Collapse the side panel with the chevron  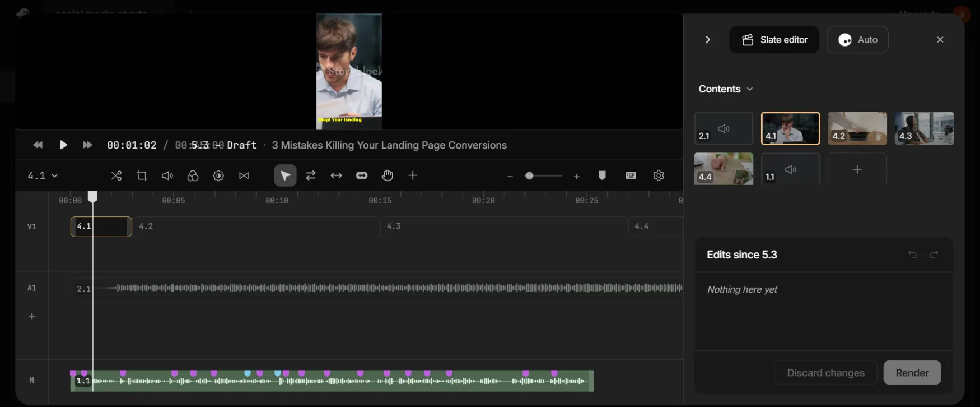click(708, 40)
